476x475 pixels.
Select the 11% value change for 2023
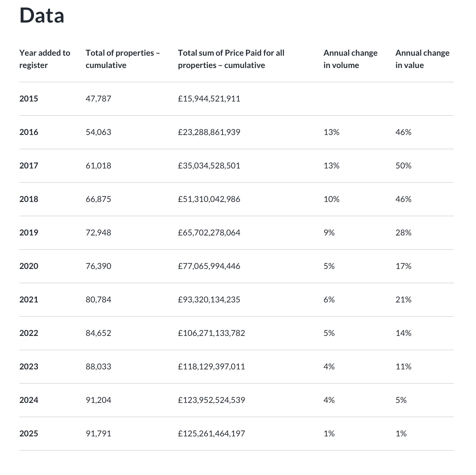(x=403, y=367)
